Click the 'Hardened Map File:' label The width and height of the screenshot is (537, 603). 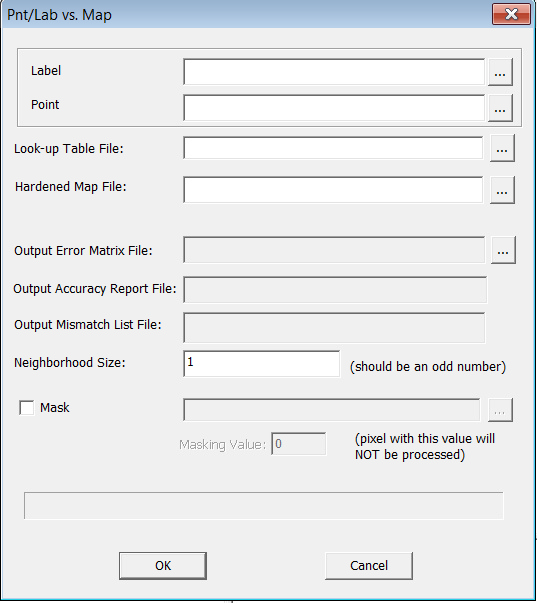point(71,187)
